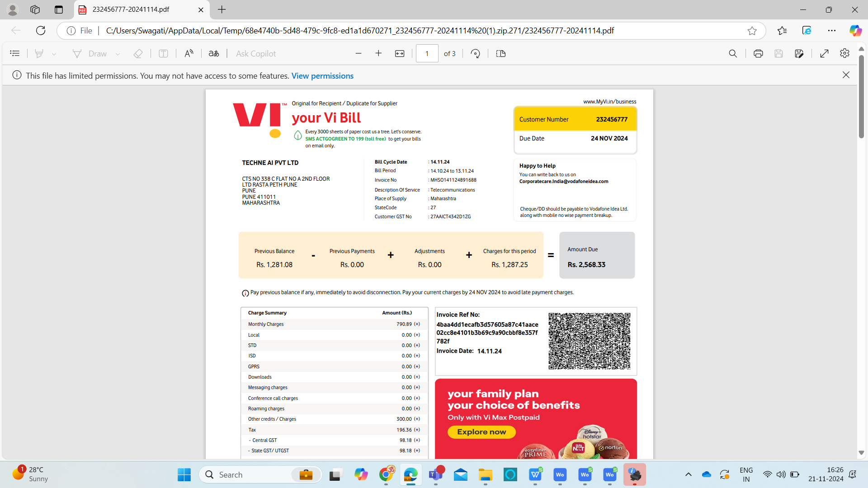Select customer number 232456777
868x488 pixels.
point(612,119)
